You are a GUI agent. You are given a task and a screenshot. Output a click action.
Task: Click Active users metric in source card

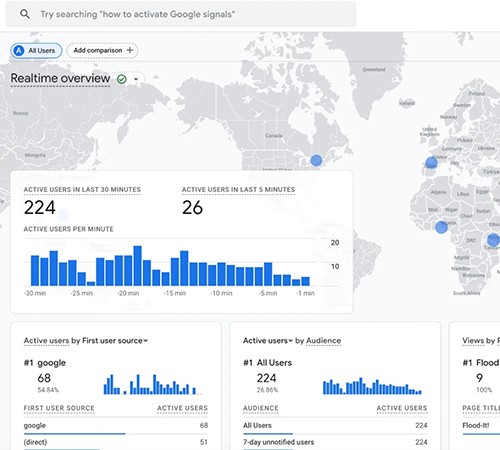click(46, 341)
